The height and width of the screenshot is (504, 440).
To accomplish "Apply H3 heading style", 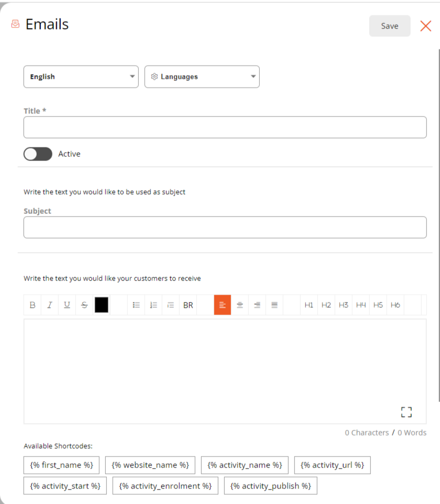I will (x=344, y=305).
